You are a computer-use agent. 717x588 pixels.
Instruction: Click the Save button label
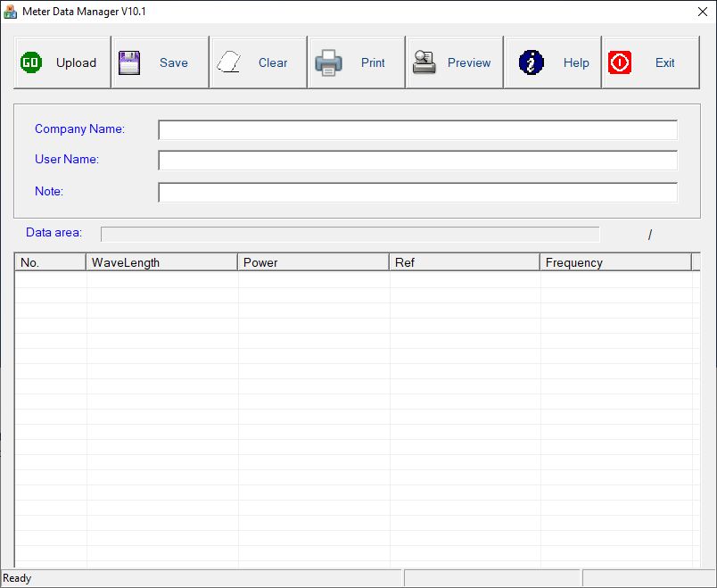coord(174,62)
